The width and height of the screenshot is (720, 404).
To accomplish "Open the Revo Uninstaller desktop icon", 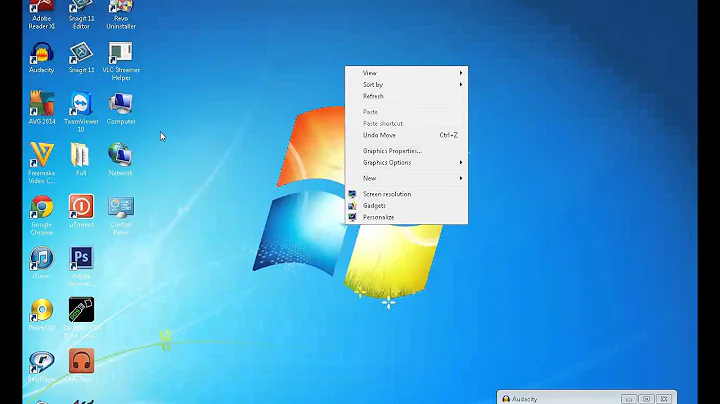I will click(x=121, y=14).
